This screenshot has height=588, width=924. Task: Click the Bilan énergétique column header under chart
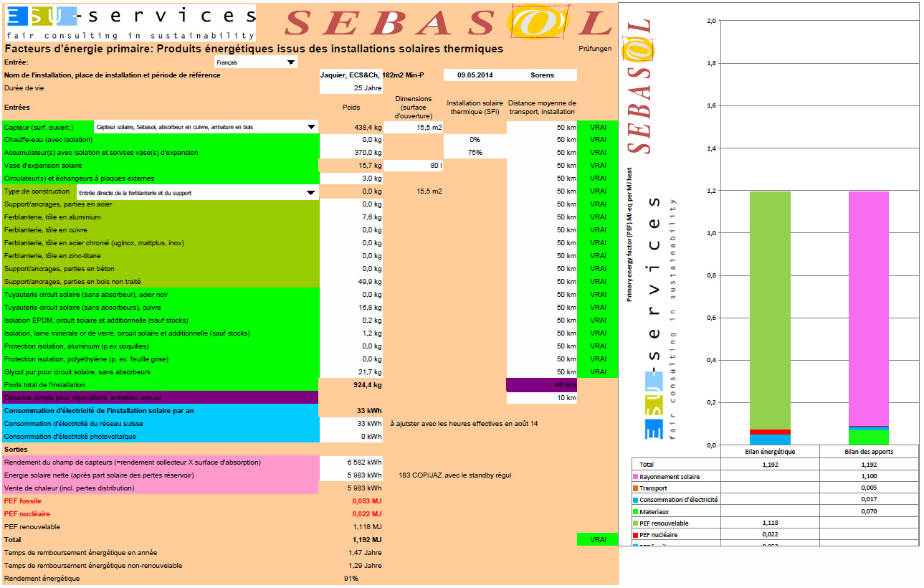pos(770,452)
